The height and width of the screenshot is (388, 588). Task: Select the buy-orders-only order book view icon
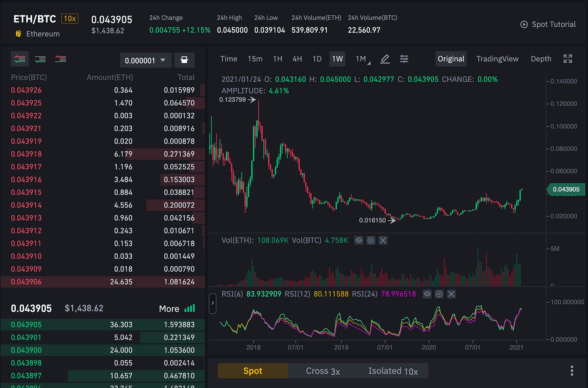coord(40,59)
